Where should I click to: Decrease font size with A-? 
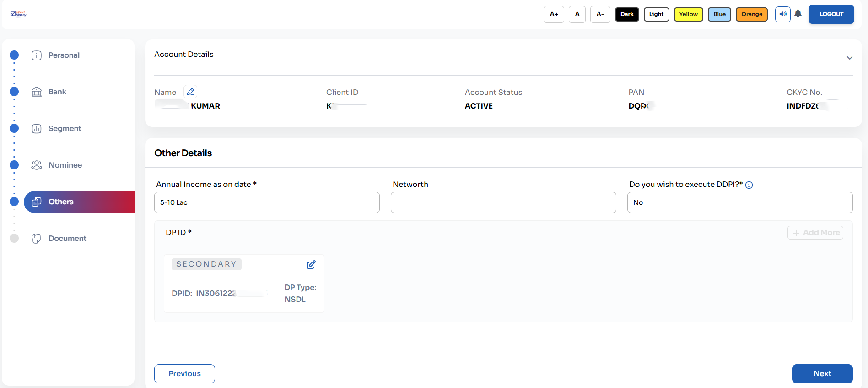click(600, 14)
